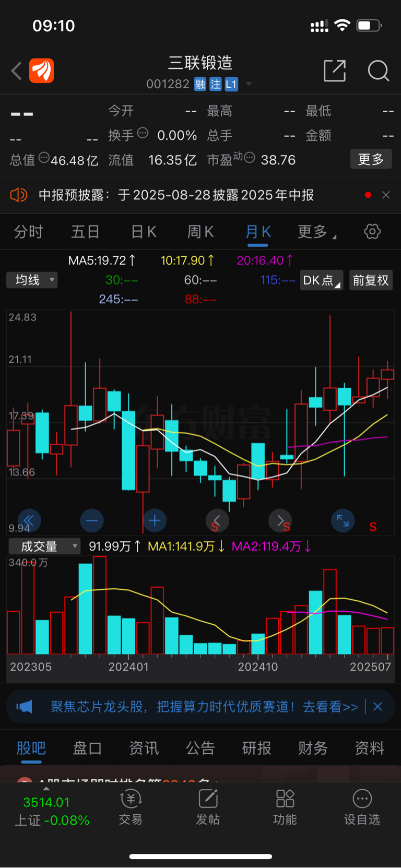Tap the blue megaphone promo icon
Screen dimensions: 401x868
[25, 707]
